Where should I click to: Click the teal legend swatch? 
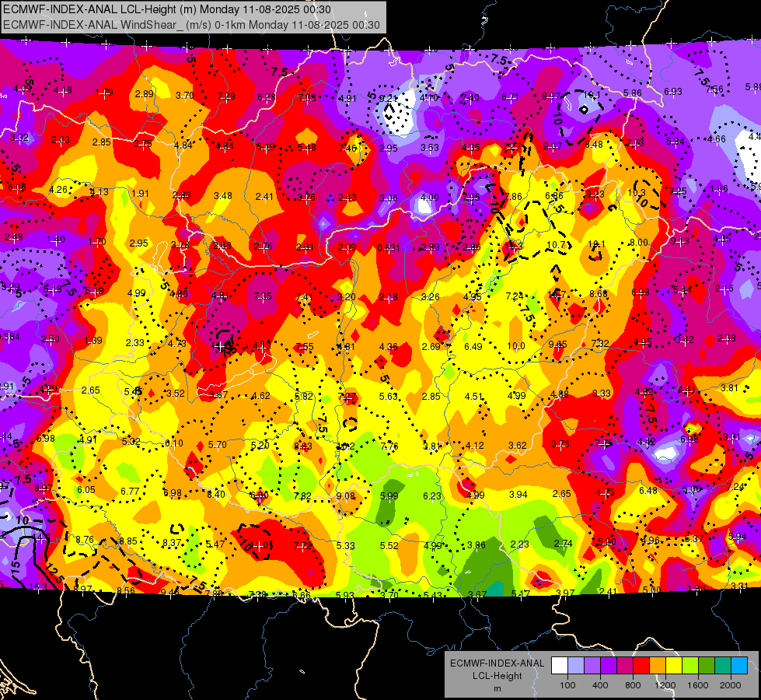pyautogui.click(x=723, y=666)
